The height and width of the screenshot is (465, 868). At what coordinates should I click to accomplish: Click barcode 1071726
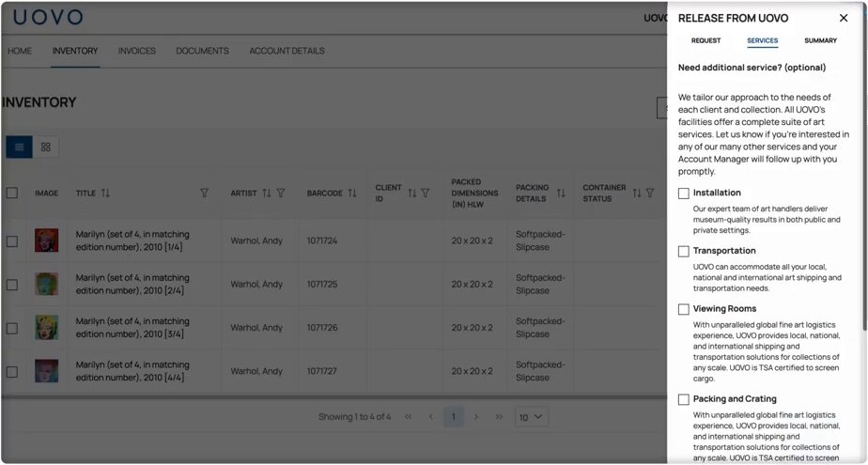(x=322, y=328)
